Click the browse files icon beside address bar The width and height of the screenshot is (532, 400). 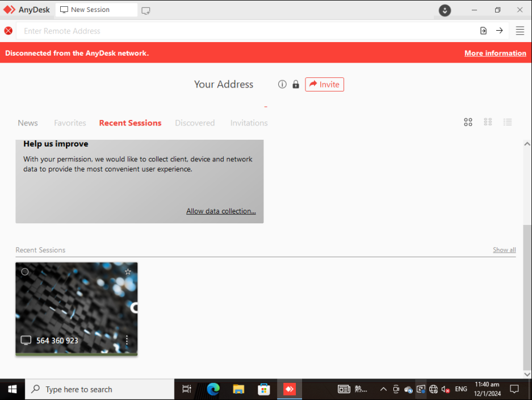[483, 31]
